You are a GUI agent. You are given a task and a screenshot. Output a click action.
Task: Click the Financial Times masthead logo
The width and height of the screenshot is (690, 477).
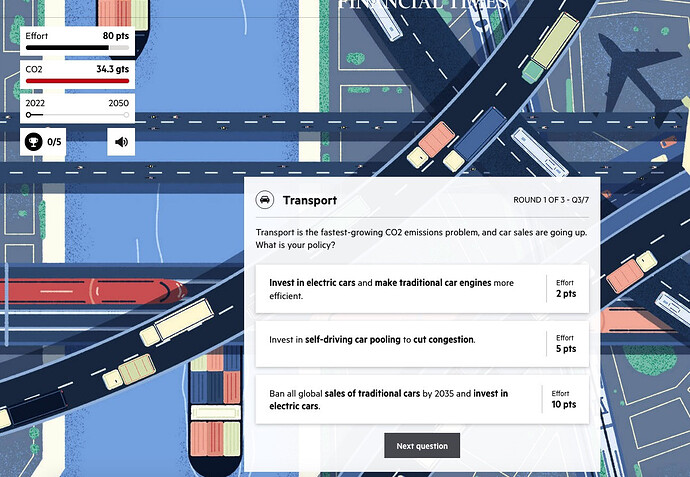tap(422, 5)
